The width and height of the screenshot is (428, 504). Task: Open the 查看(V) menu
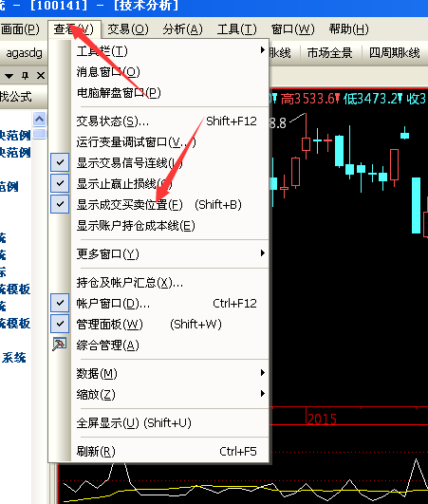[74, 29]
